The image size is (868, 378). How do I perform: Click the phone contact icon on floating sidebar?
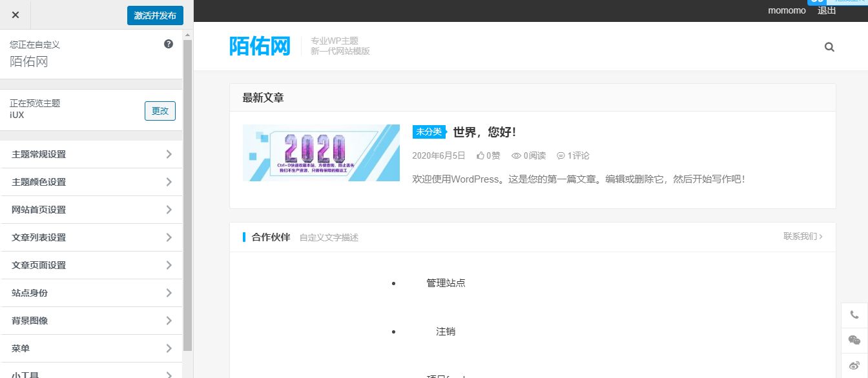tap(854, 314)
